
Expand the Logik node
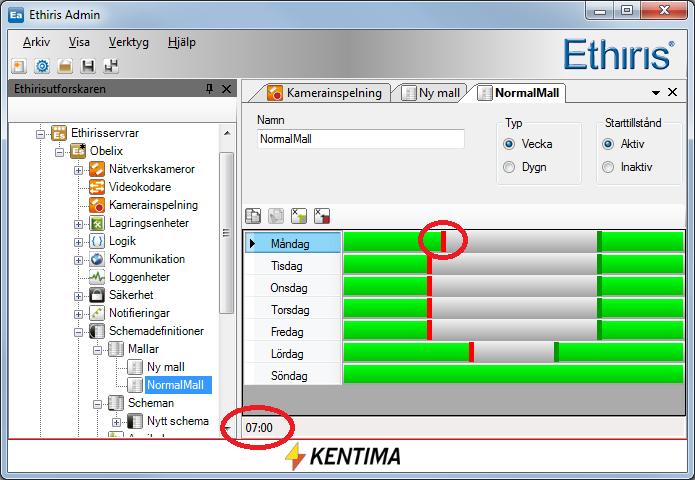point(78,242)
